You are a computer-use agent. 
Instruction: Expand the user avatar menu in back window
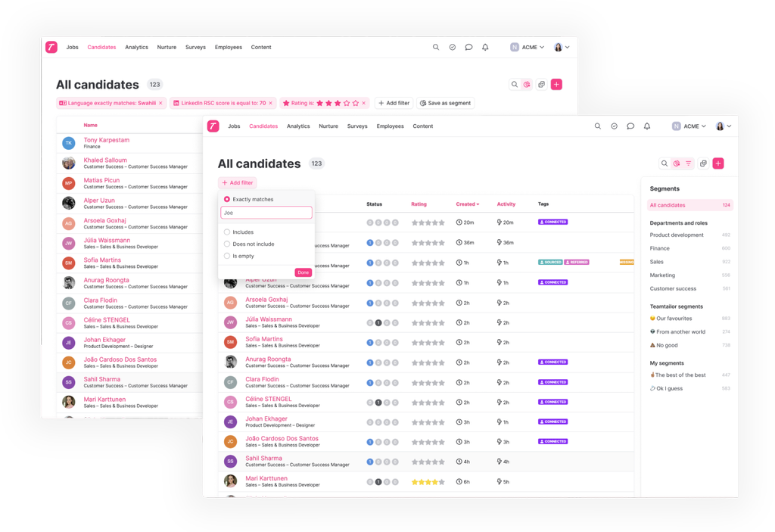coord(562,48)
